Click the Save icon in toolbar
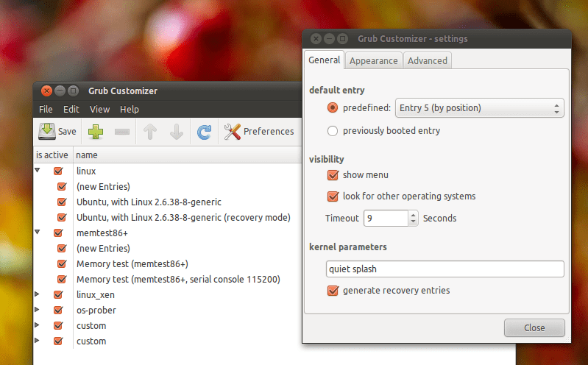This screenshot has height=365, width=588. click(x=47, y=131)
